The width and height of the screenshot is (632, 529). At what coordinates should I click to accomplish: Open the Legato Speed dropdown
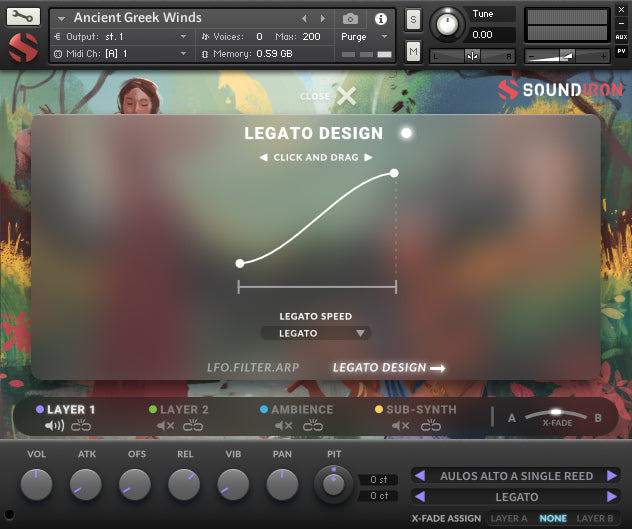pos(315,333)
